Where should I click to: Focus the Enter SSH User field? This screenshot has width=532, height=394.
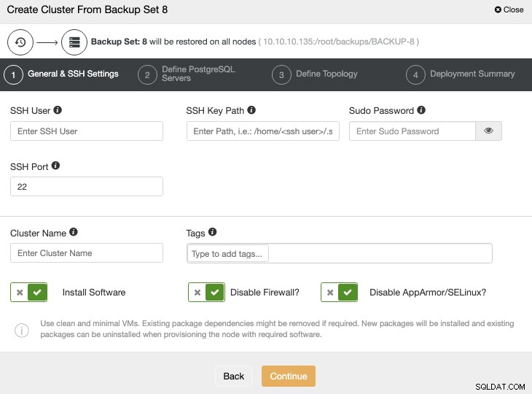click(87, 131)
